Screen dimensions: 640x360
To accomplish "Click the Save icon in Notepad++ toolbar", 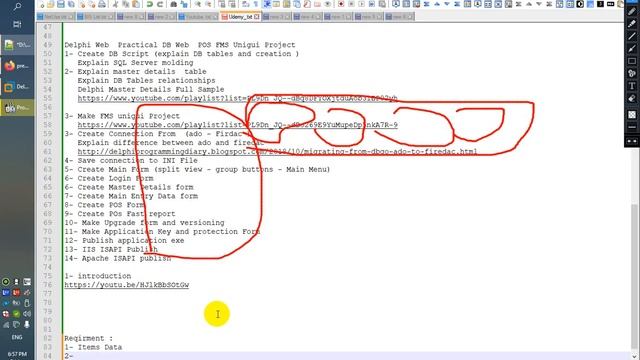I will point(60,4).
